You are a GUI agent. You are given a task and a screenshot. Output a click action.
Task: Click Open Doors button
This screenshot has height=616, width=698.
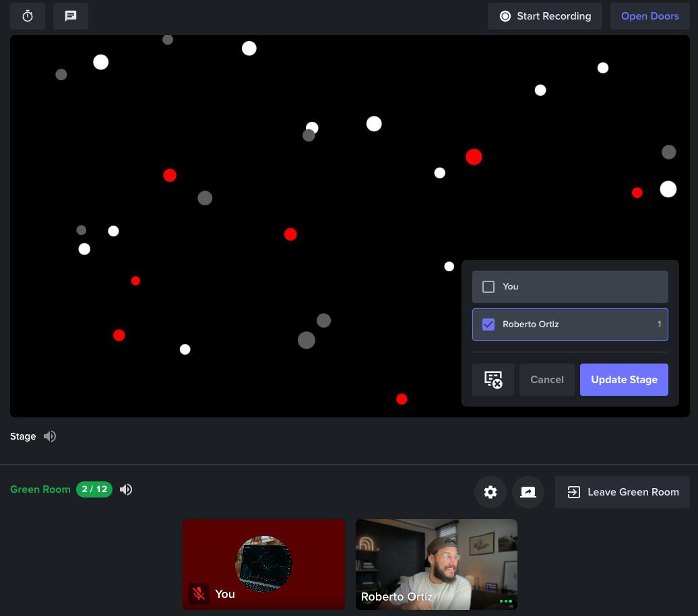[x=650, y=16]
